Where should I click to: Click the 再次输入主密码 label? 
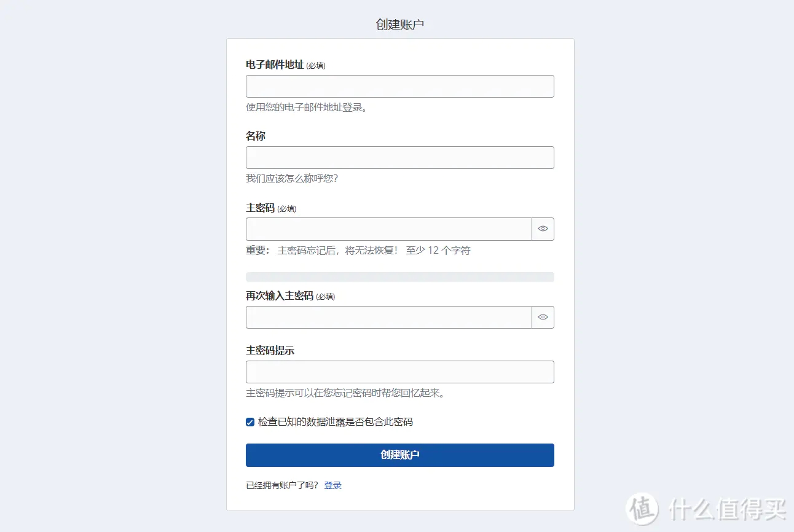(280, 296)
